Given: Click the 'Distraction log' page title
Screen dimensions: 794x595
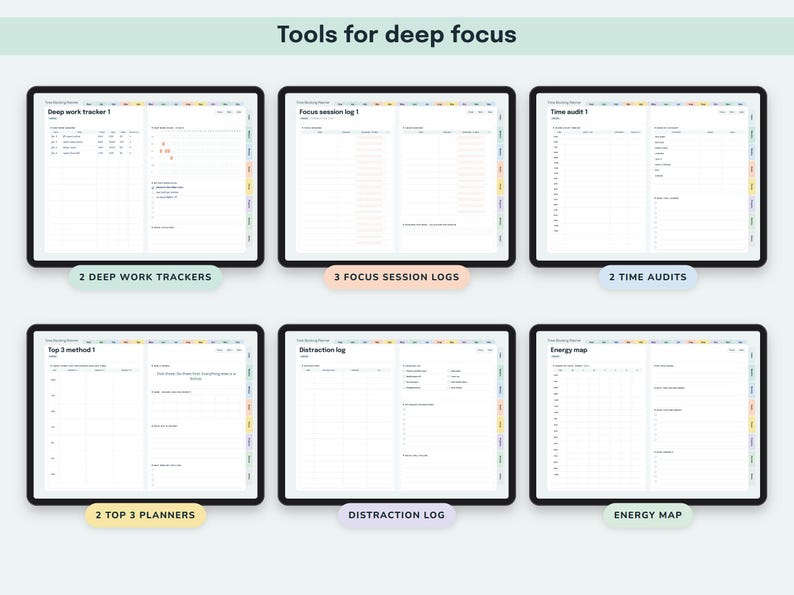Looking at the screenshot, I should [x=322, y=350].
